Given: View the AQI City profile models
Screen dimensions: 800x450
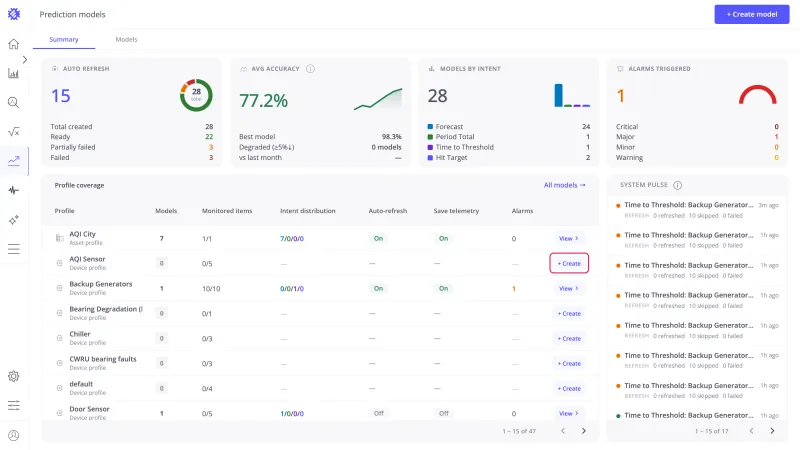Looking at the screenshot, I should coord(568,238).
